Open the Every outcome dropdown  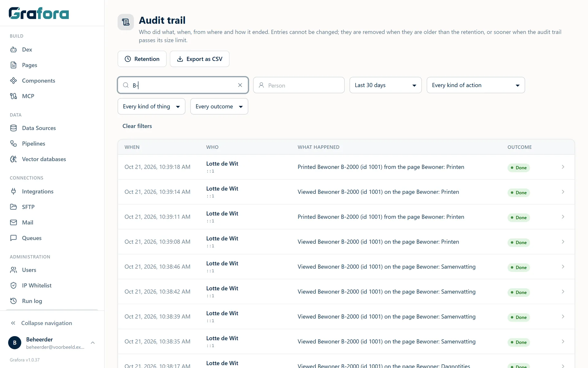pos(219,106)
